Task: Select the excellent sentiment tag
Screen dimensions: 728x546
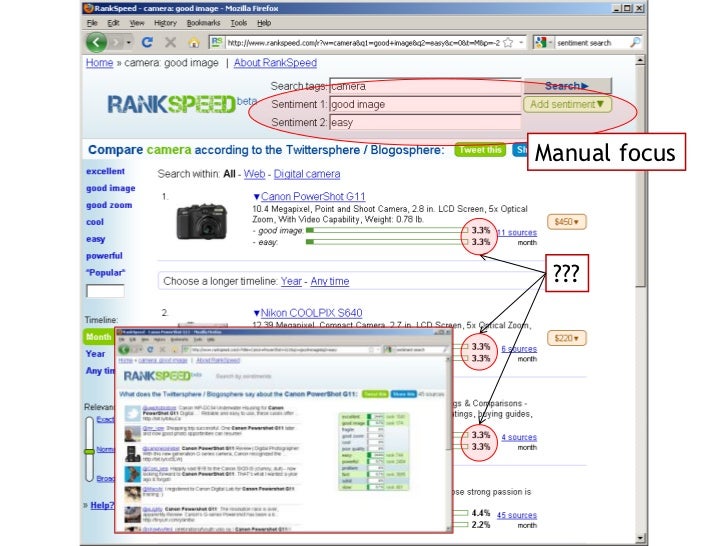Action: [x=105, y=171]
